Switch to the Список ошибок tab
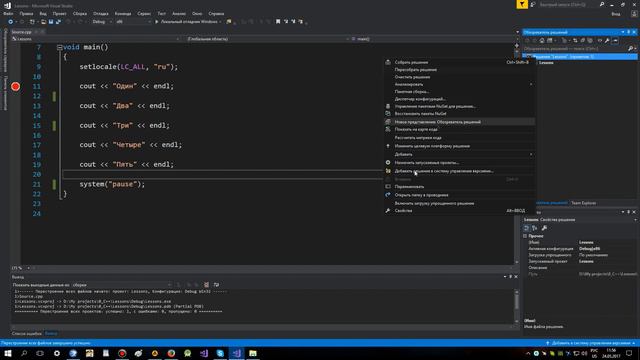The height and width of the screenshot is (360, 640). pyautogui.click(x=27, y=333)
